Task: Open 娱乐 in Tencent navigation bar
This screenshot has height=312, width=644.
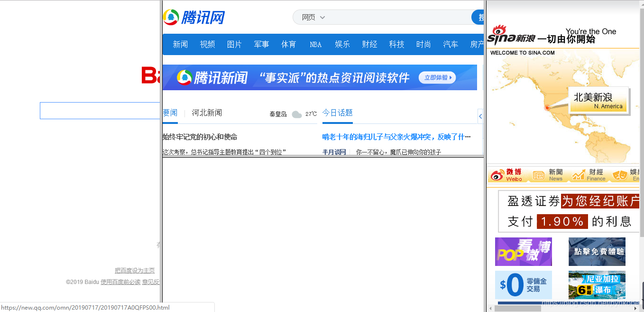Action: point(342,45)
